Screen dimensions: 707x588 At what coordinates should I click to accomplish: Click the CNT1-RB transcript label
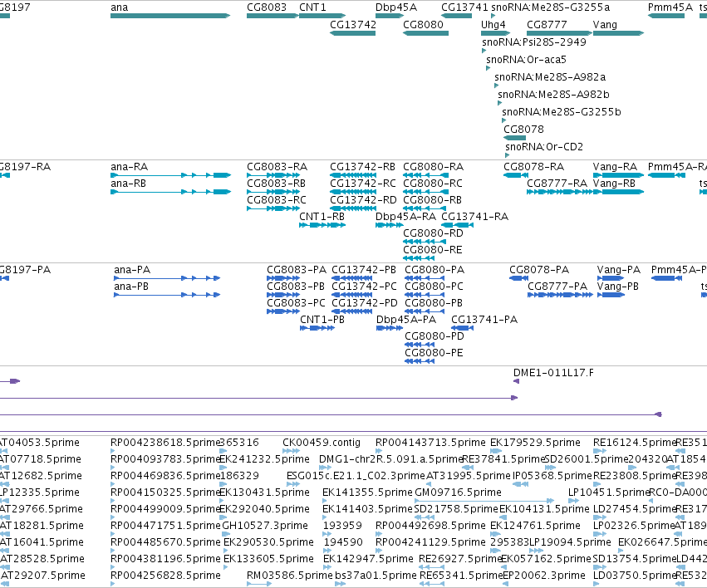click(322, 217)
